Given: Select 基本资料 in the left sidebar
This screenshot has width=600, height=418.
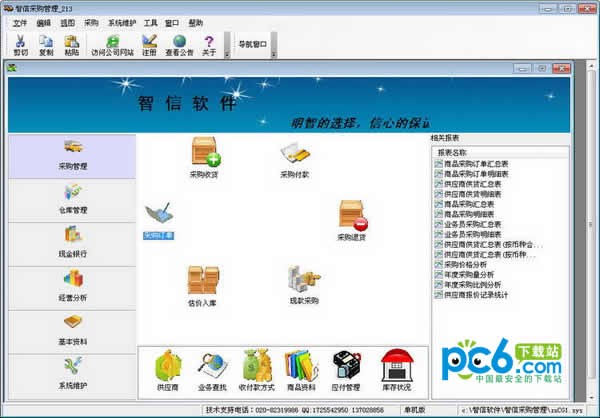Looking at the screenshot, I should tap(72, 331).
